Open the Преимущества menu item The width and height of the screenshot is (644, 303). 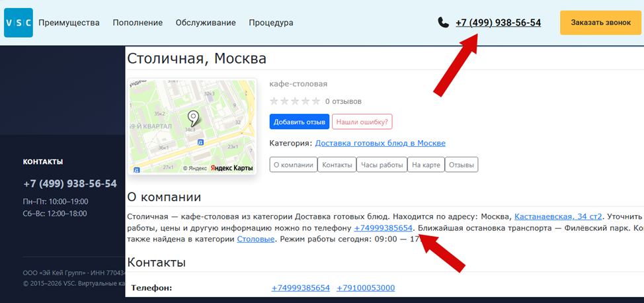(x=69, y=22)
